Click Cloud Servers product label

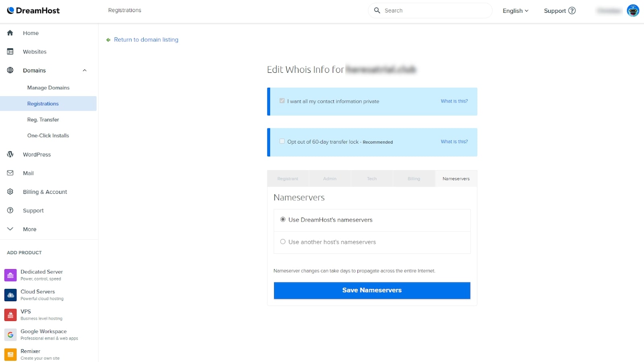(x=37, y=292)
